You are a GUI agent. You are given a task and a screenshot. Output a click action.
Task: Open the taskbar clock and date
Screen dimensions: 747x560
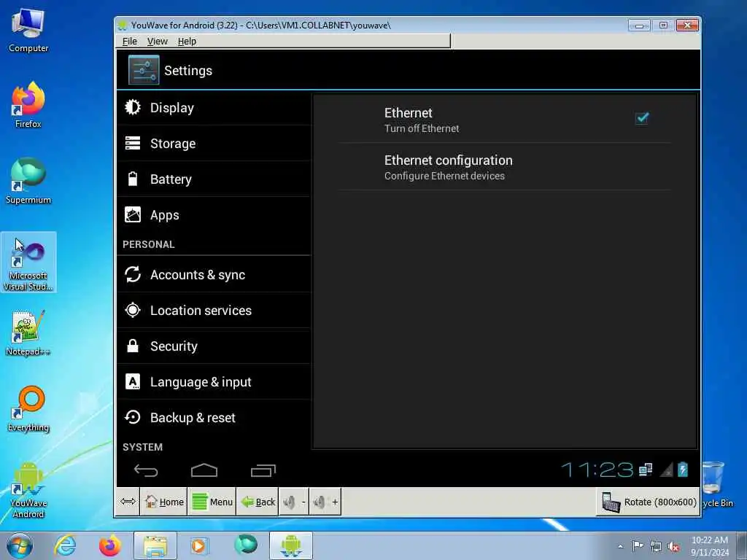coord(710,546)
